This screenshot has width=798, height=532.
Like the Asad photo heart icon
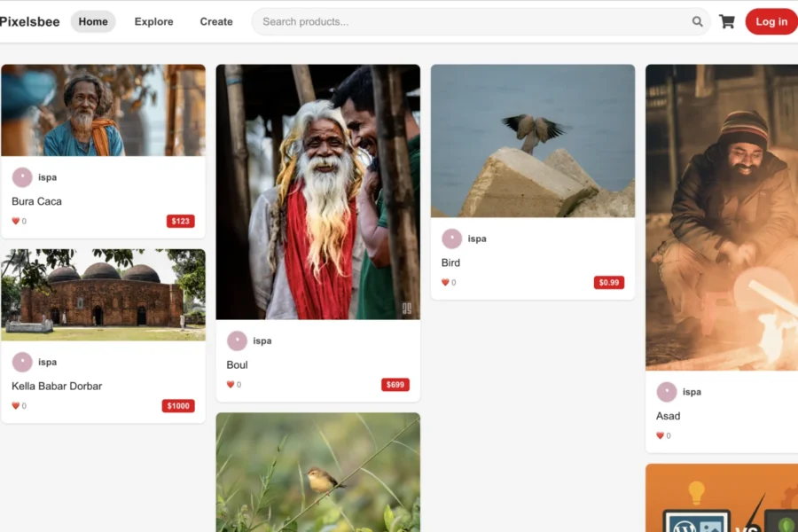[x=660, y=435]
